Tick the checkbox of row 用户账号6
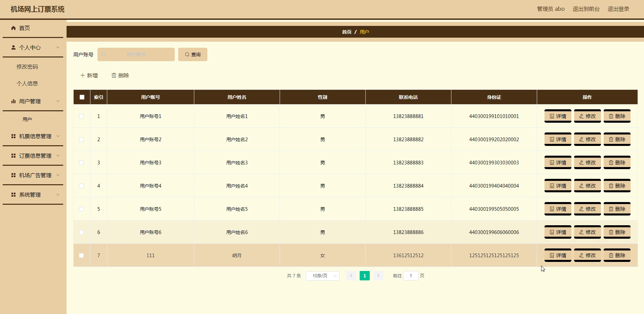The height and width of the screenshot is (314, 644). pos(81,232)
